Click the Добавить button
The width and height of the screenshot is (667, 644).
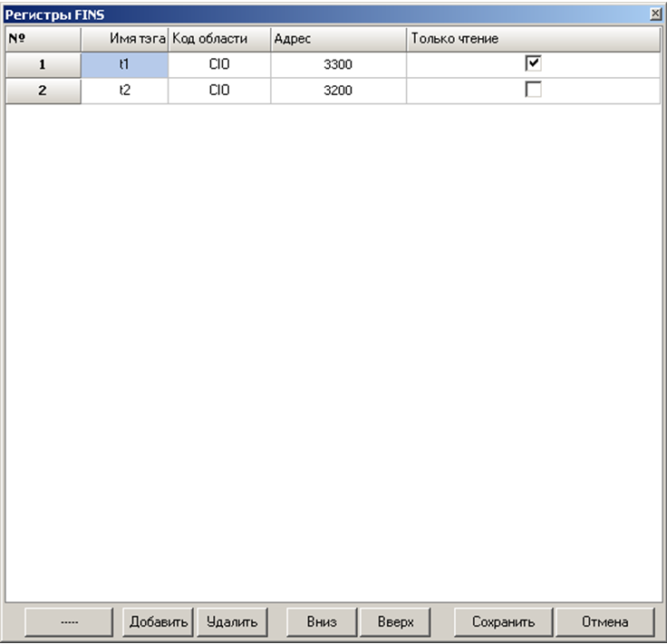pos(159,622)
